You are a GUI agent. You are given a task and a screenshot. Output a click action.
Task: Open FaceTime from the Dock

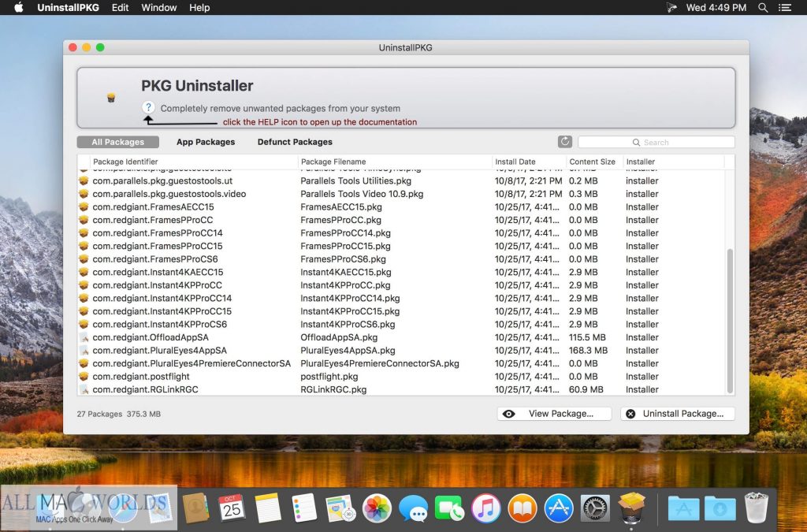(449, 508)
